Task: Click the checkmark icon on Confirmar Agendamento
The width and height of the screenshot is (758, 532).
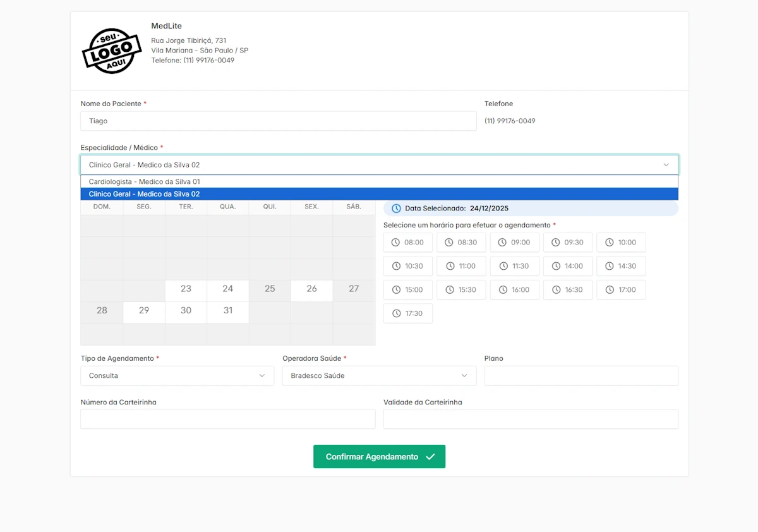Action: 430,457
